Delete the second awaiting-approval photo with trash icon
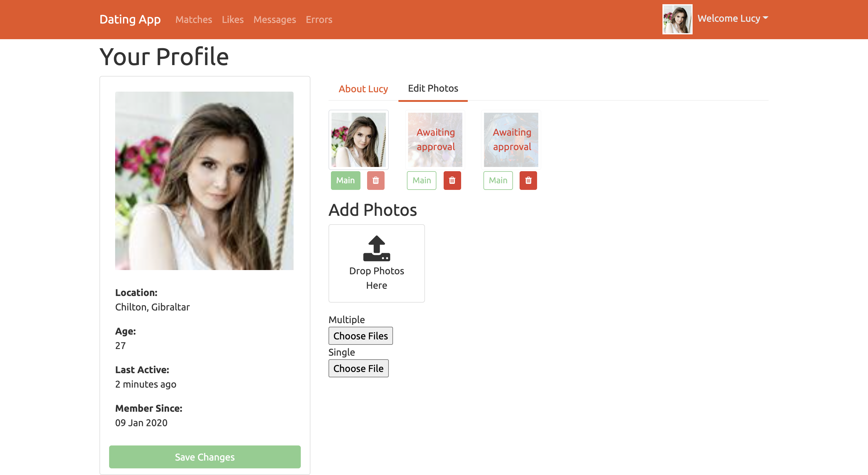 coord(452,180)
